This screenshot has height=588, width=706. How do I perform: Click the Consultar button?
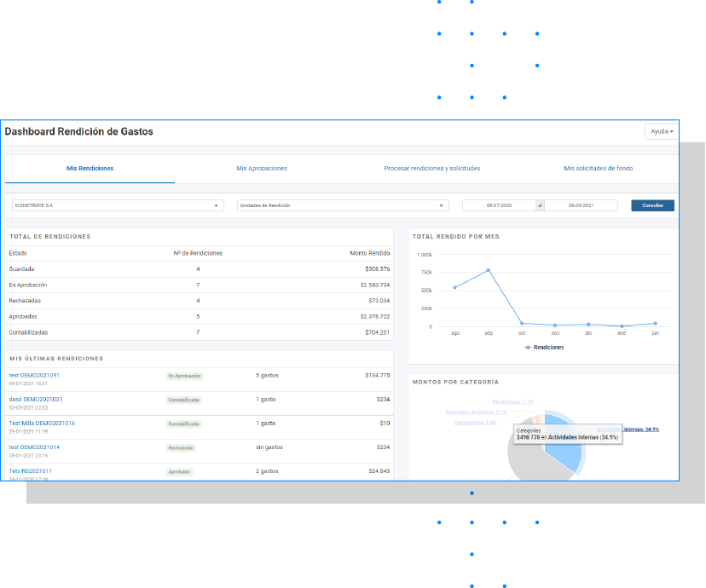coord(652,205)
